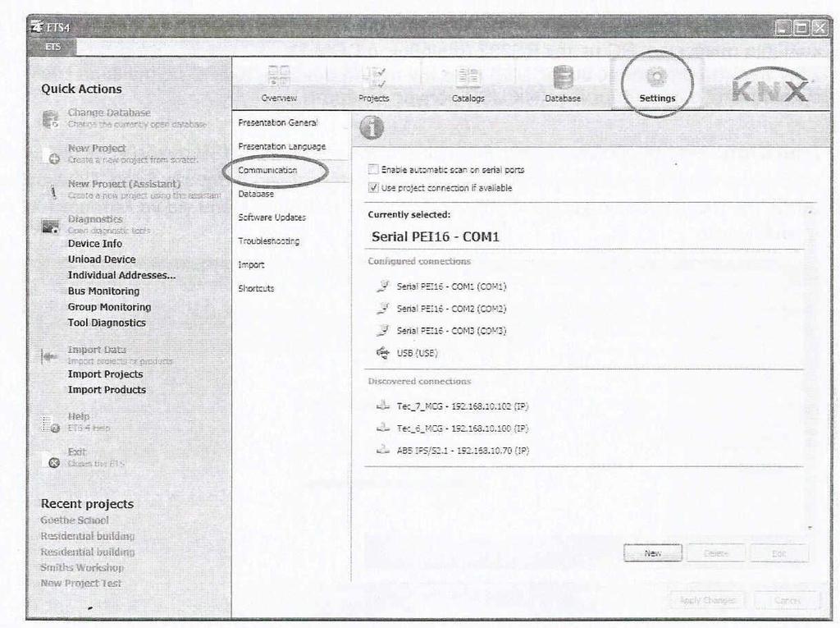Click network icon beside ABB IPS/S2.1 connection
Viewport: 840px width, 628px height.
click(382, 449)
